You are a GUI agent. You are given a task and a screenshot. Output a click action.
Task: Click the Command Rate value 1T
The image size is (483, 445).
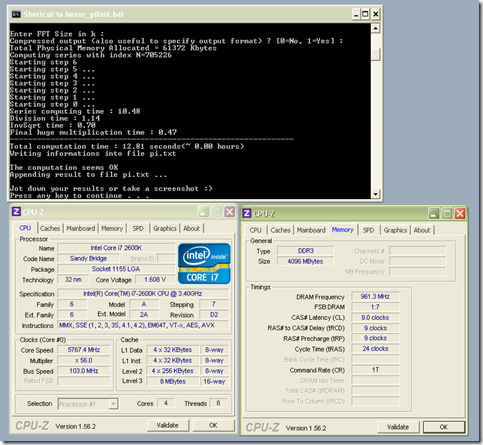click(375, 370)
